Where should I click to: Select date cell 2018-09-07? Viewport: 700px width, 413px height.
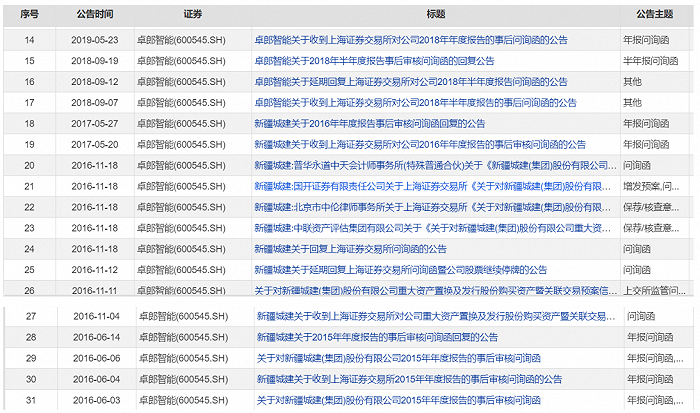[x=95, y=103]
